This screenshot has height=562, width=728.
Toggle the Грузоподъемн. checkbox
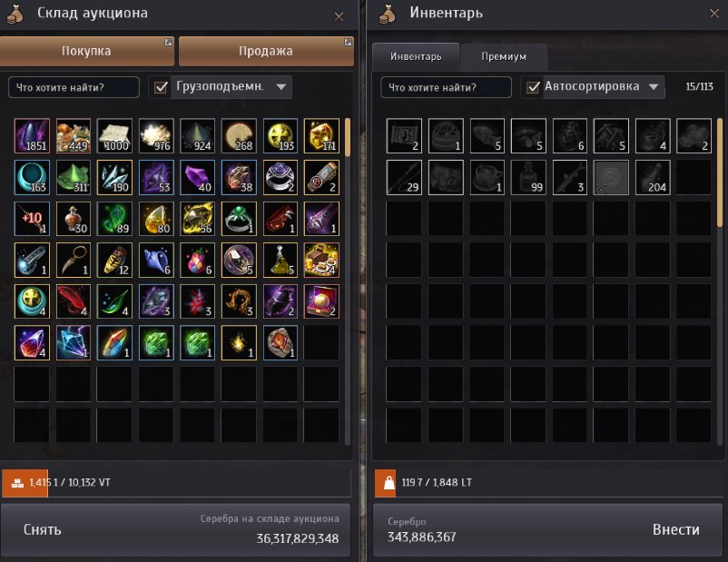(161, 87)
